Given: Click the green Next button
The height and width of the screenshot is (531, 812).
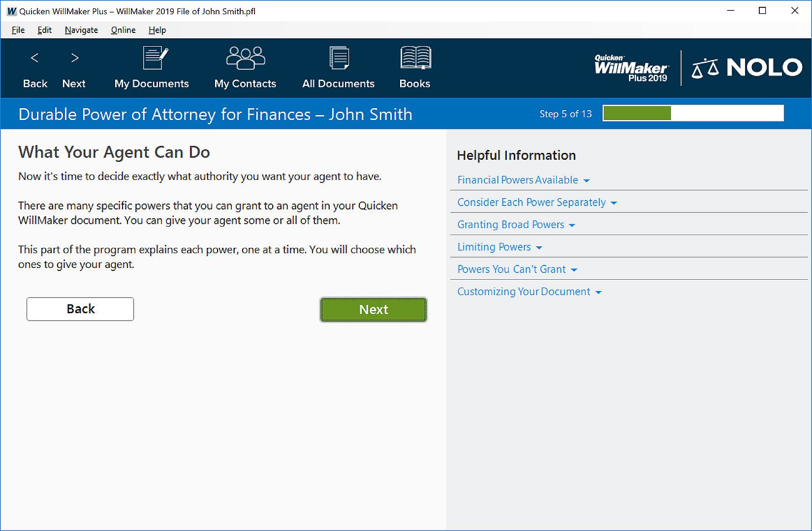Looking at the screenshot, I should (374, 309).
